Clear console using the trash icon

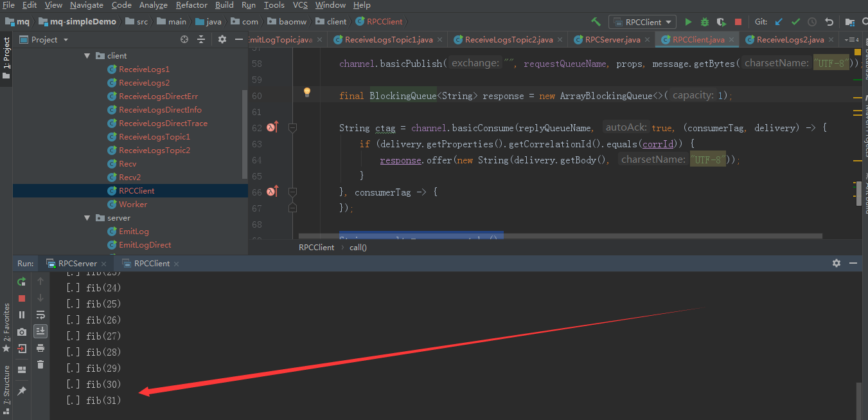coord(40,365)
